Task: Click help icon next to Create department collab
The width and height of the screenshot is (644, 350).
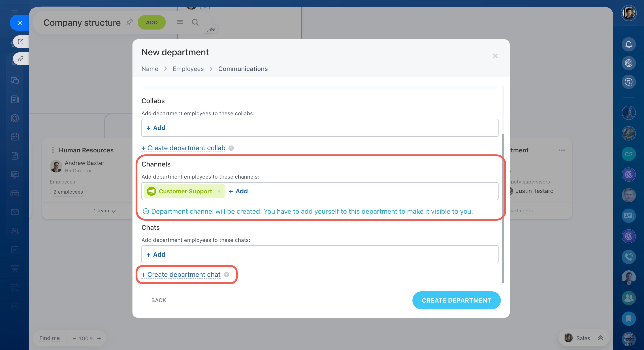Action: [x=231, y=148]
